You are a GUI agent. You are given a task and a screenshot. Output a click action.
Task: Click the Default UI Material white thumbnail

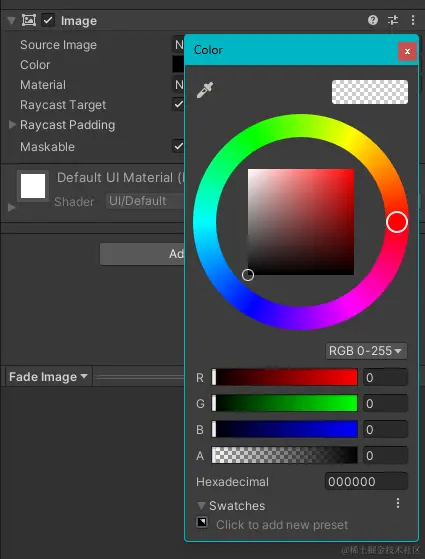33,186
